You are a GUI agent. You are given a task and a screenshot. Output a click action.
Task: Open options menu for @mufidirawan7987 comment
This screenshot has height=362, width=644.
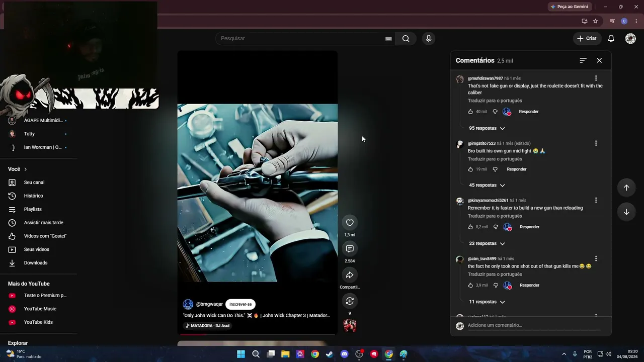(x=596, y=78)
